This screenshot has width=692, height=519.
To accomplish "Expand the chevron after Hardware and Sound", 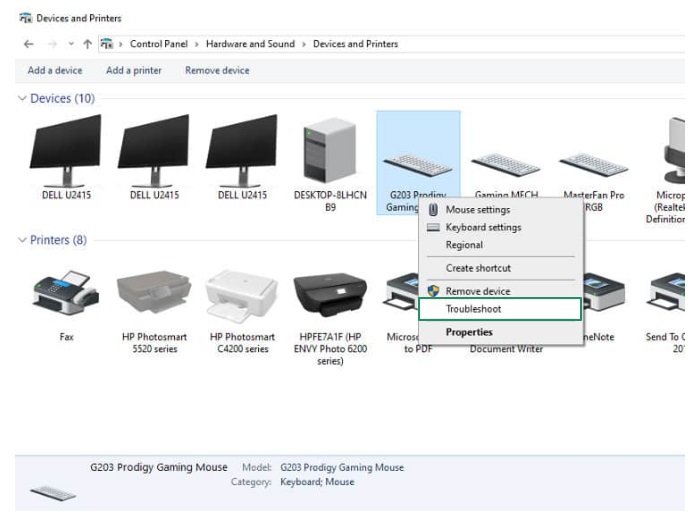I will pyautogui.click(x=304, y=44).
